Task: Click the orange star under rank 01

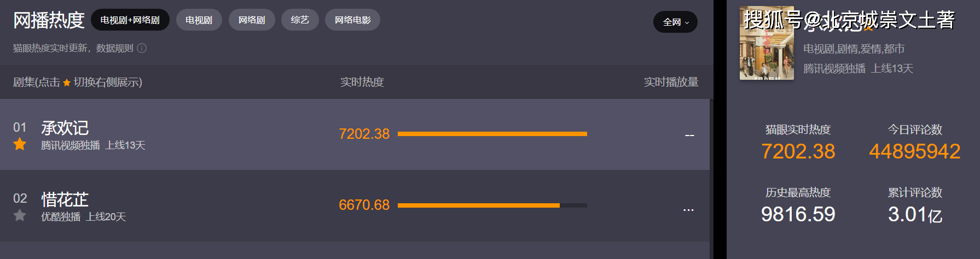Action: (20, 144)
